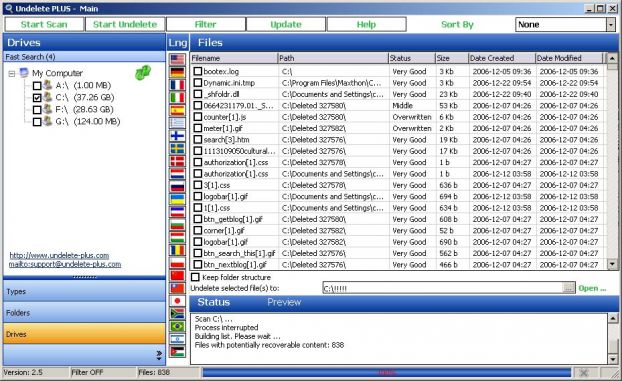Select the Brazilian flag language icon
The image size is (622, 381).
click(x=177, y=326)
